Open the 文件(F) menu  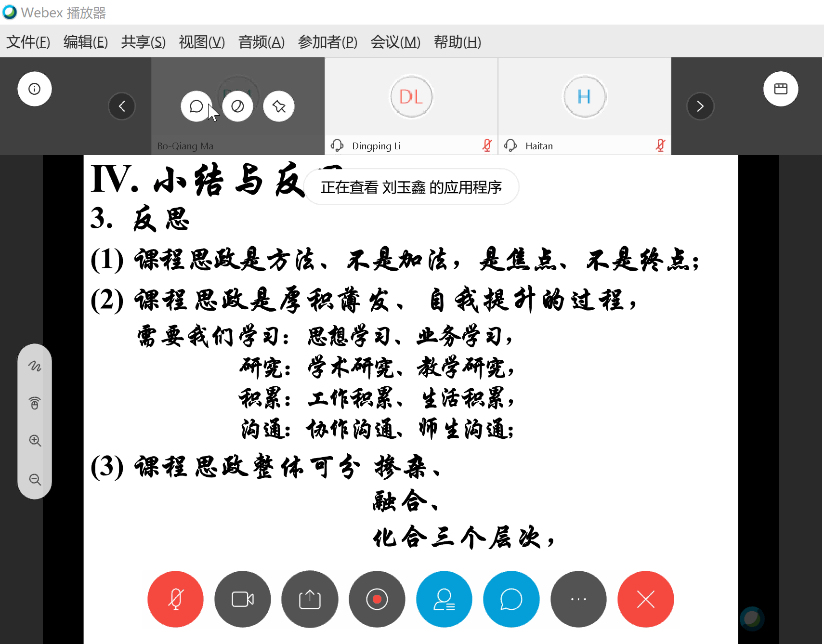point(28,42)
